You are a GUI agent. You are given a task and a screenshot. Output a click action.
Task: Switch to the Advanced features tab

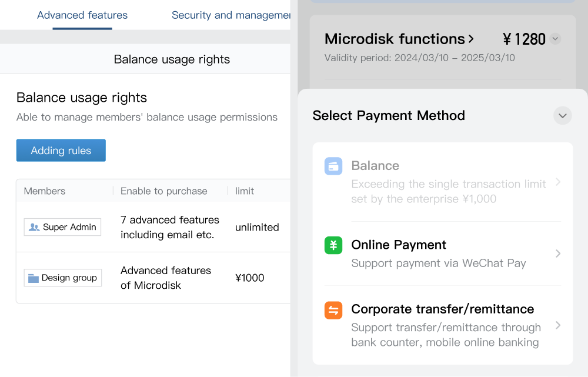click(x=82, y=15)
